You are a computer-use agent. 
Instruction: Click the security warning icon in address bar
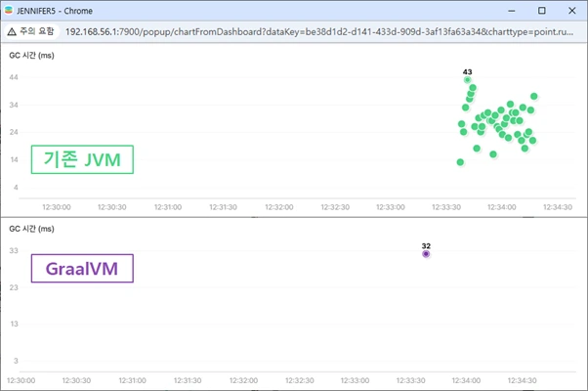tap(12, 31)
